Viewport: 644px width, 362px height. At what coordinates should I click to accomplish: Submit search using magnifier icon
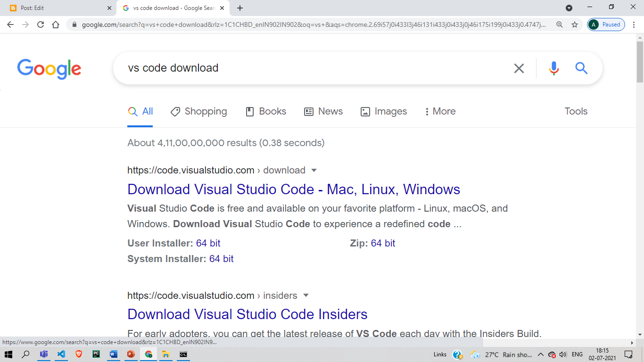tap(581, 68)
